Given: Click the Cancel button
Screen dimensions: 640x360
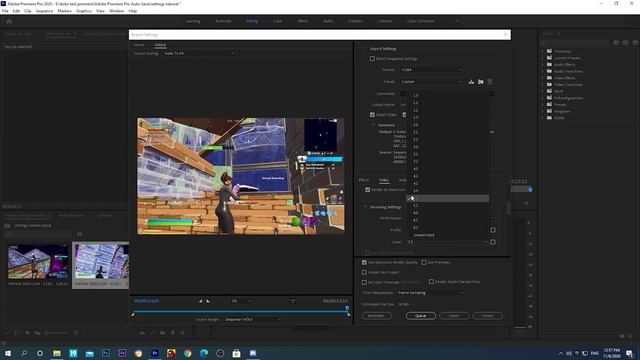Looking at the screenshot, I should [487, 316].
